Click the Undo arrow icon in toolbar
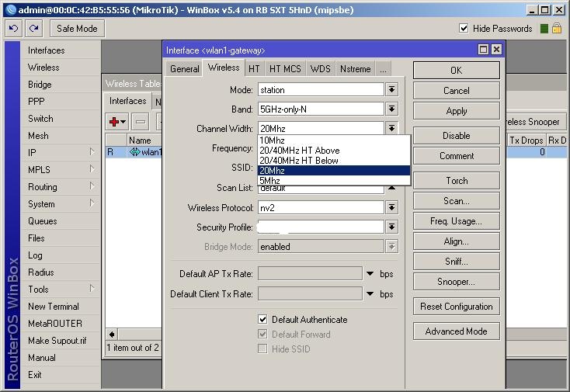Screen dimensions: 570x392 point(13,29)
